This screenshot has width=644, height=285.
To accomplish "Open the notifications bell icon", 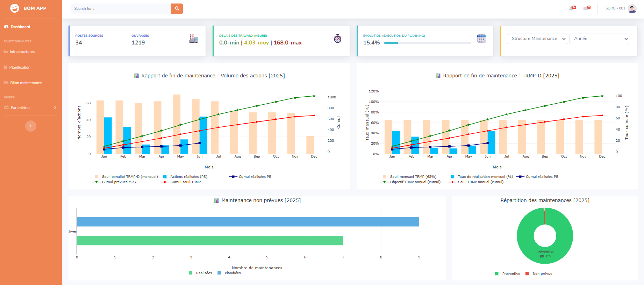I will tap(572, 8).
